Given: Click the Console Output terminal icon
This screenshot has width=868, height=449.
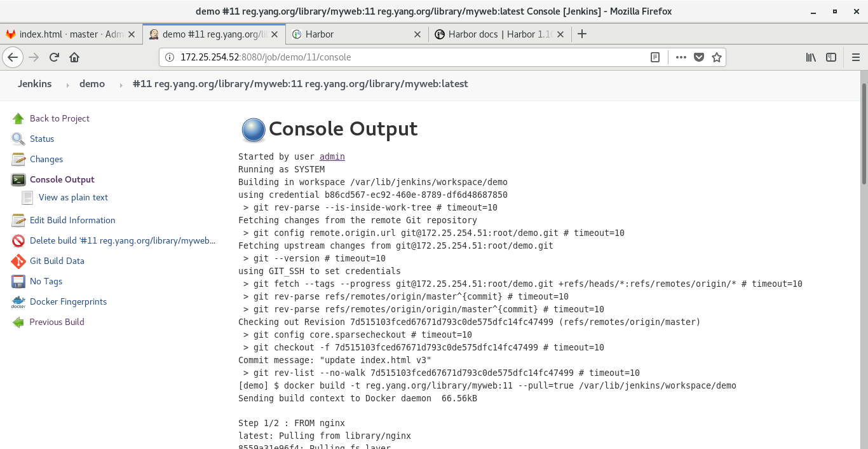Looking at the screenshot, I should click(x=18, y=179).
